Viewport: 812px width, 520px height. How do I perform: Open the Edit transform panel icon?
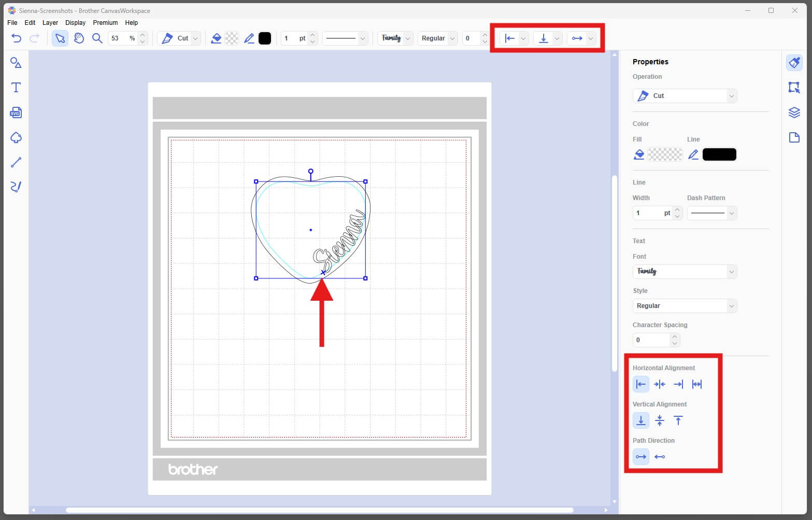(x=794, y=87)
